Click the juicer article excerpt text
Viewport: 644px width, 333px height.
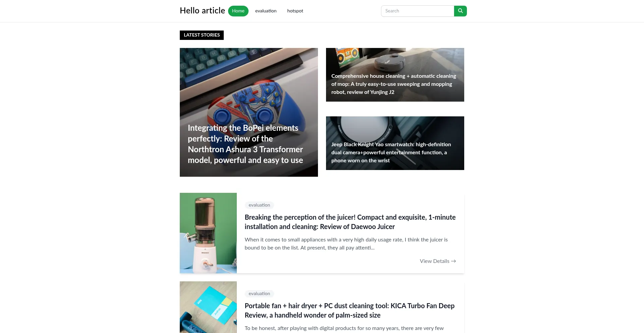pos(346,244)
